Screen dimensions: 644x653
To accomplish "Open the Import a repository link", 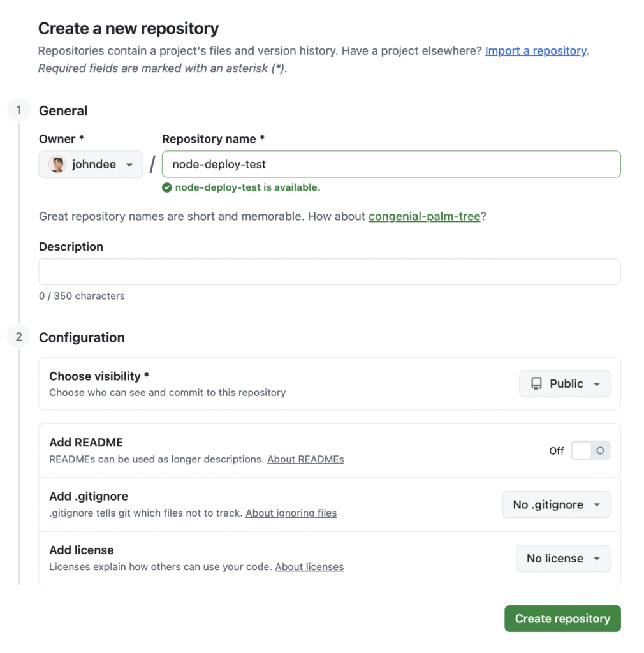I will tap(536, 50).
